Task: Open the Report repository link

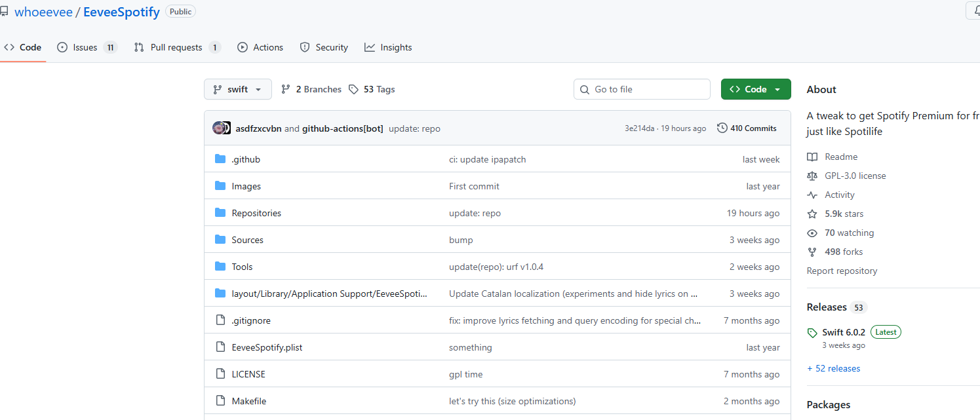Action: coord(842,271)
